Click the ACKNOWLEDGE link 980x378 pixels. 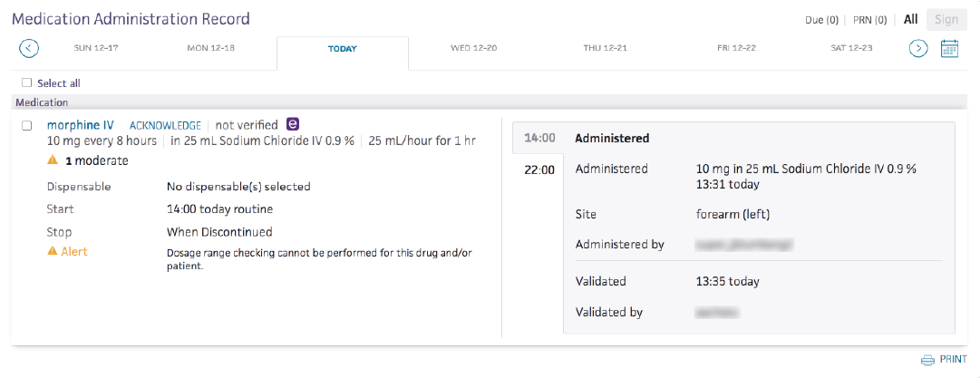165,125
